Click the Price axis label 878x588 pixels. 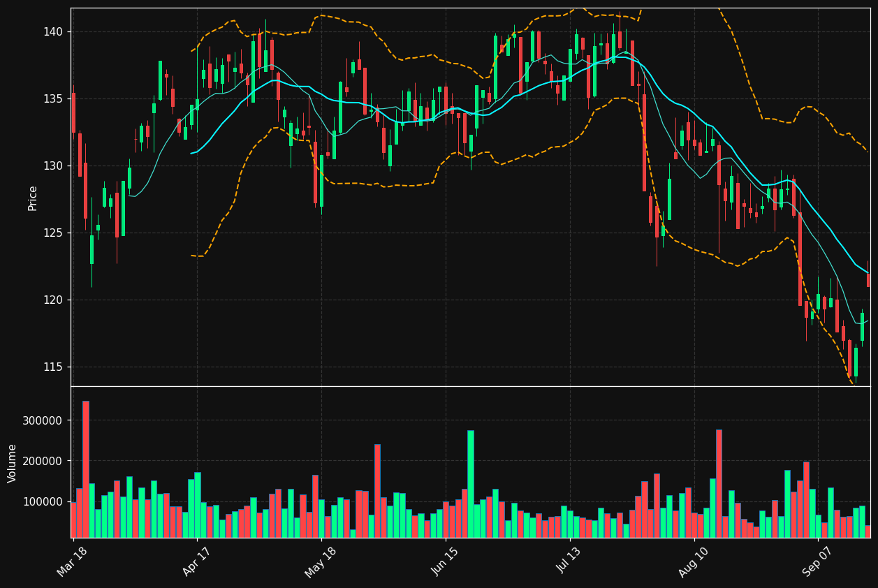coord(33,198)
